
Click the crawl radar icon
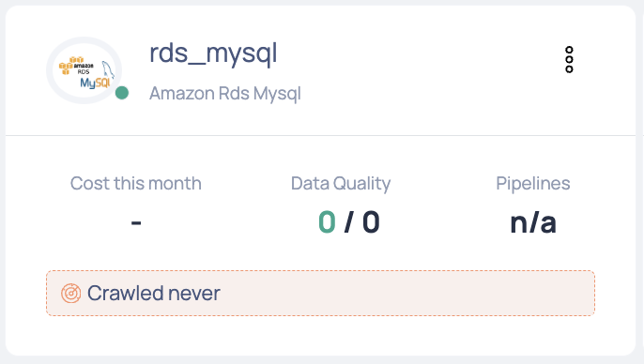coord(71,293)
